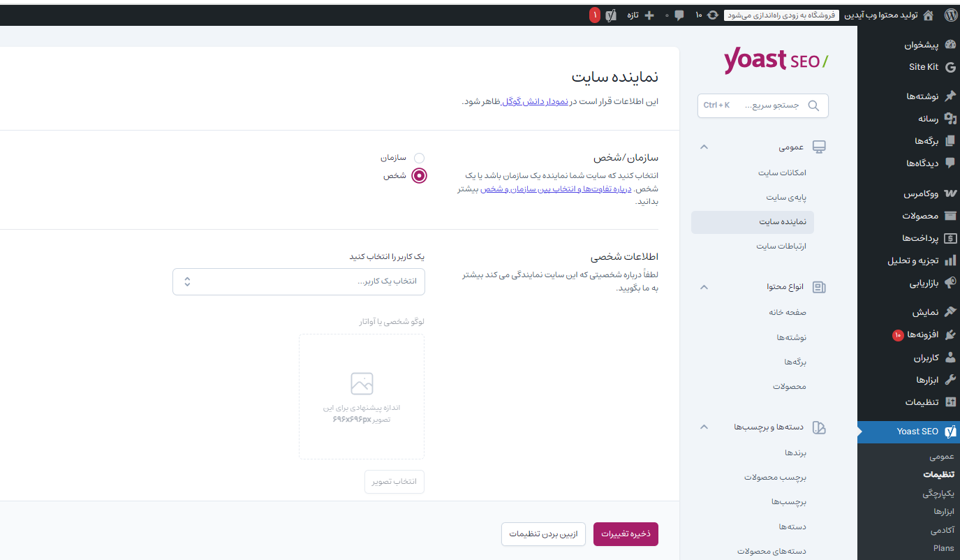Select the شخص radio button
Image resolution: width=960 pixels, height=560 pixels.
pos(419,176)
